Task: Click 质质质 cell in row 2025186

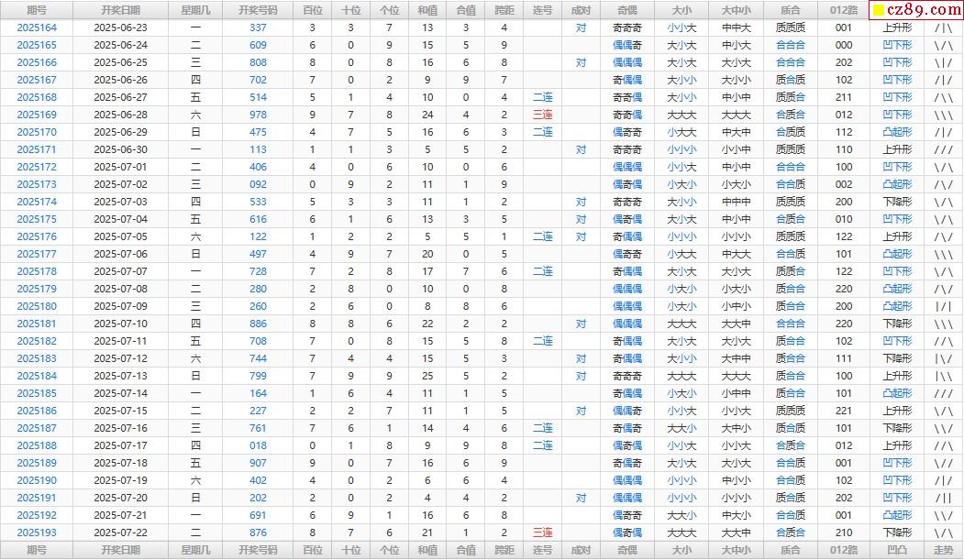Action: pyautogui.click(x=790, y=411)
